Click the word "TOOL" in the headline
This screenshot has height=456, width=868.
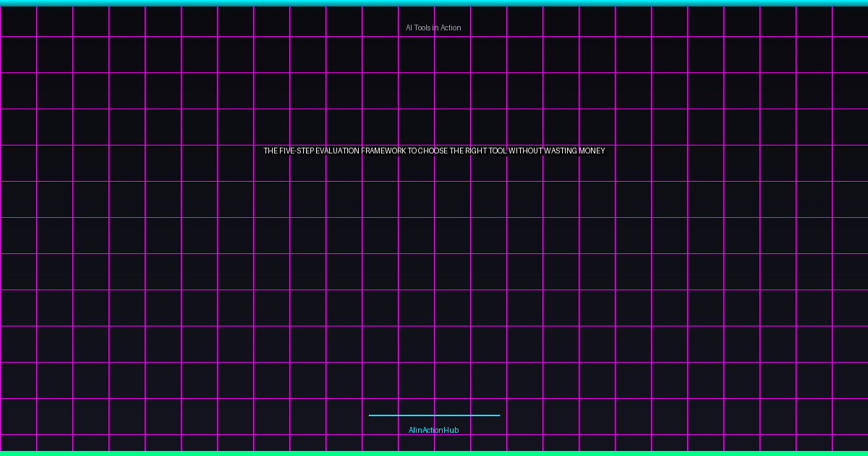coord(498,151)
